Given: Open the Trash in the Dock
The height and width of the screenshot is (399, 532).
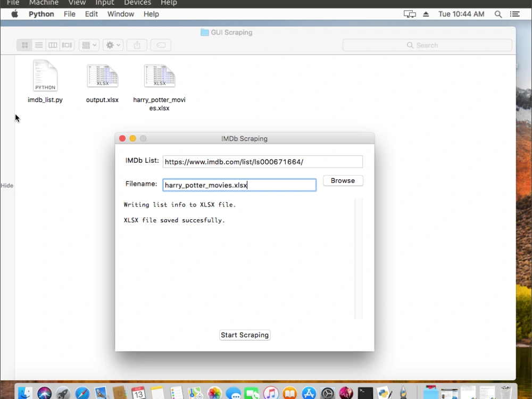Looking at the screenshot, I should pos(506,393).
